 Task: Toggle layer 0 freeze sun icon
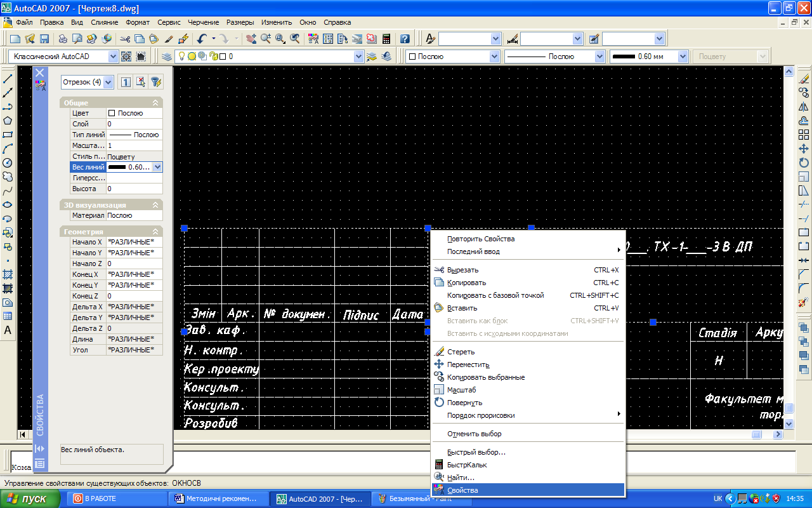(x=192, y=56)
